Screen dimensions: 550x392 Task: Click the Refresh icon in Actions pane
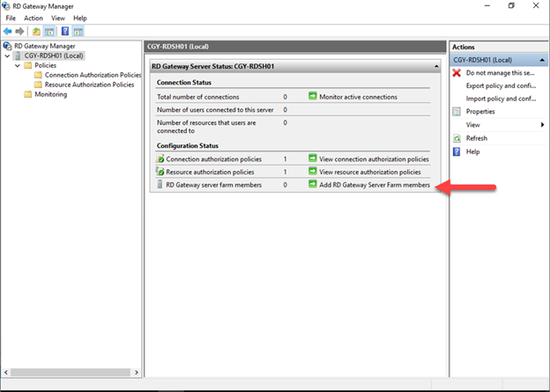point(457,138)
